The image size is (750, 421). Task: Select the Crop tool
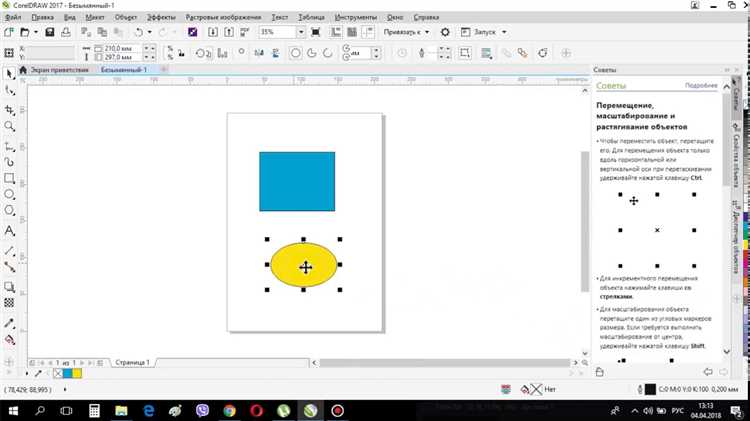[9, 109]
